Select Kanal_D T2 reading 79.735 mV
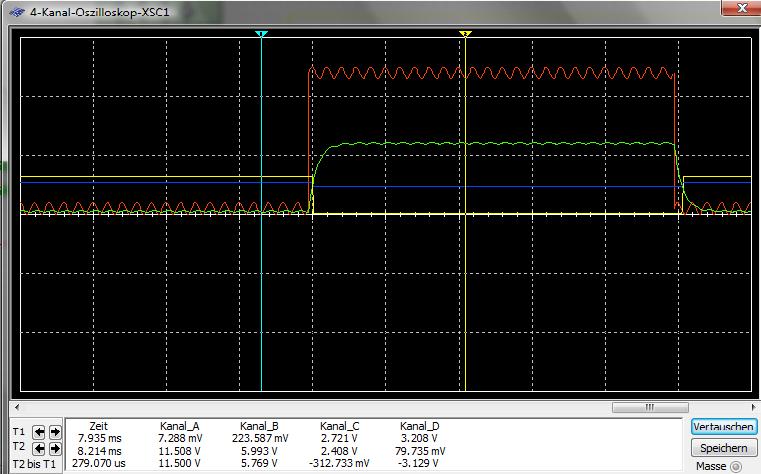Screen dimensions: 761x474 point(420,451)
